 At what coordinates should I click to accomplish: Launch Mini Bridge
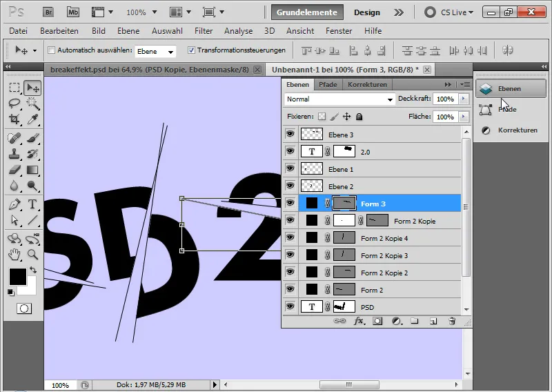click(73, 12)
